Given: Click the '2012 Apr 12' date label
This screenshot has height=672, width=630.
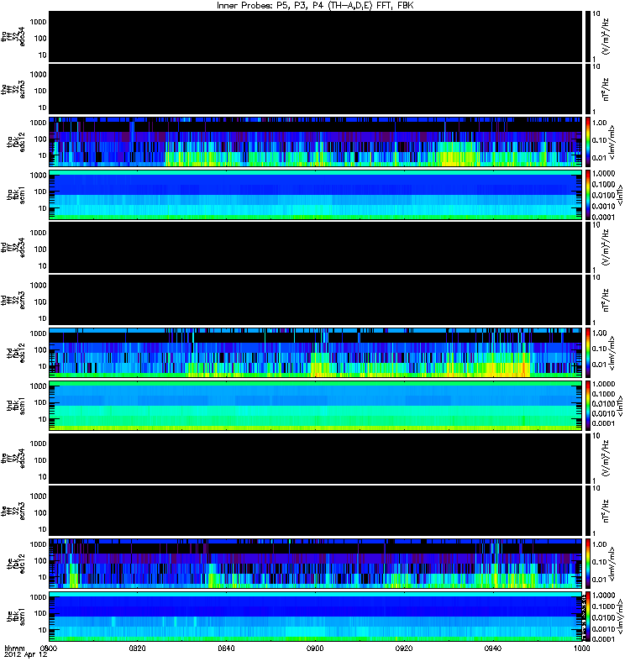Looking at the screenshot, I should (x=26, y=655).
